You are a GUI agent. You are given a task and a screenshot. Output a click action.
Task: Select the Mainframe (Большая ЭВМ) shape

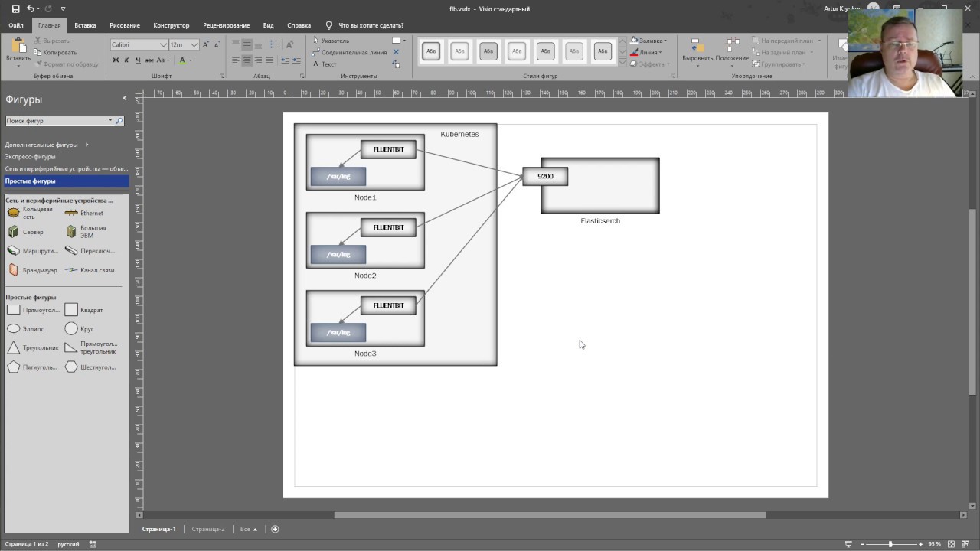point(86,232)
